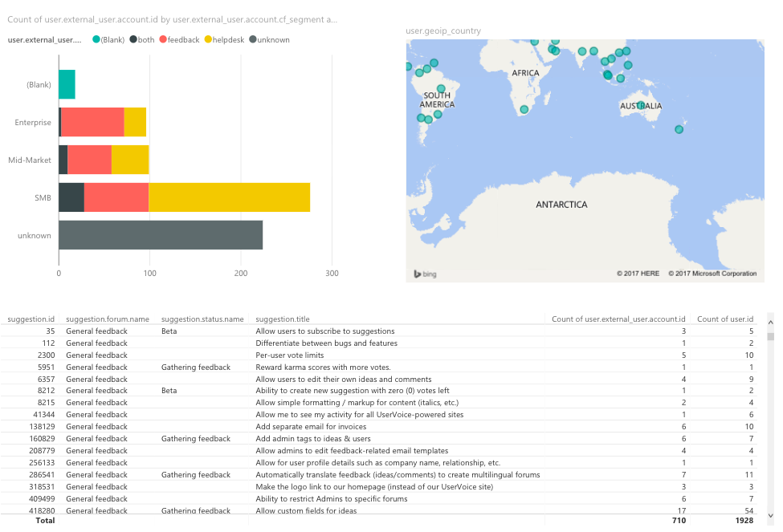Image resolution: width=783 pixels, height=532 pixels.
Task: Sort by the suggestion.id column header
Action: pyautogui.click(x=31, y=319)
